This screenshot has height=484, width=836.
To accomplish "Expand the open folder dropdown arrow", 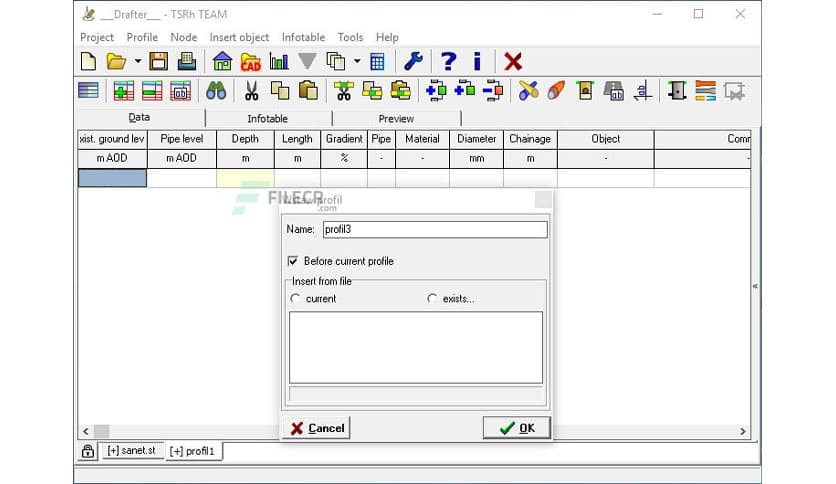I will (137, 62).
